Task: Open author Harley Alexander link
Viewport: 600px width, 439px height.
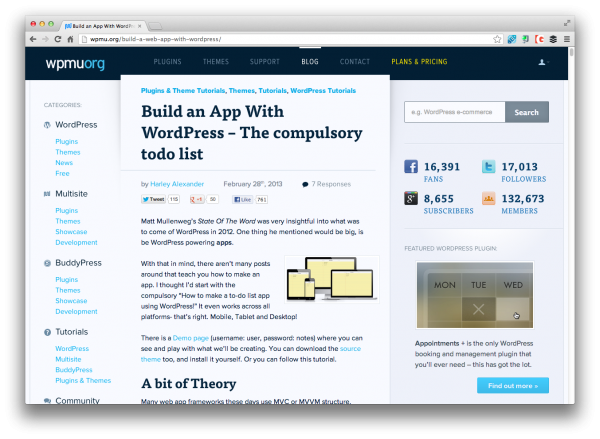Action: coord(177,184)
